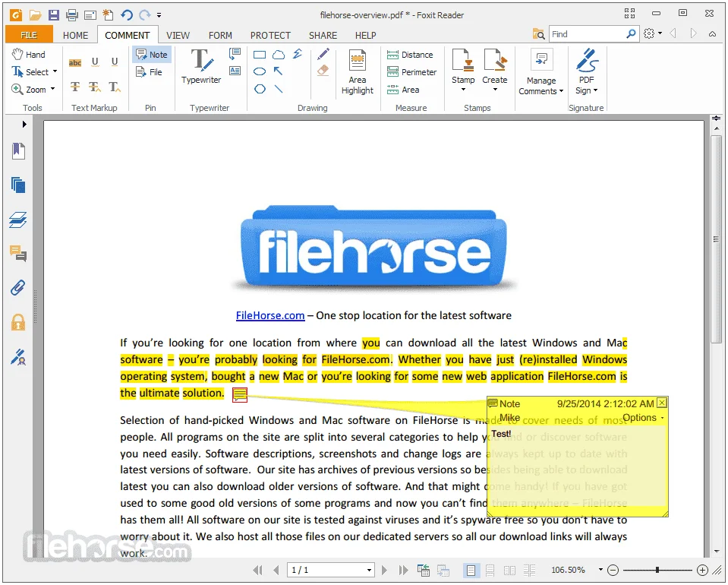Viewport: 728px width, 585px height.
Task: Go to the next page
Action: pos(384,570)
